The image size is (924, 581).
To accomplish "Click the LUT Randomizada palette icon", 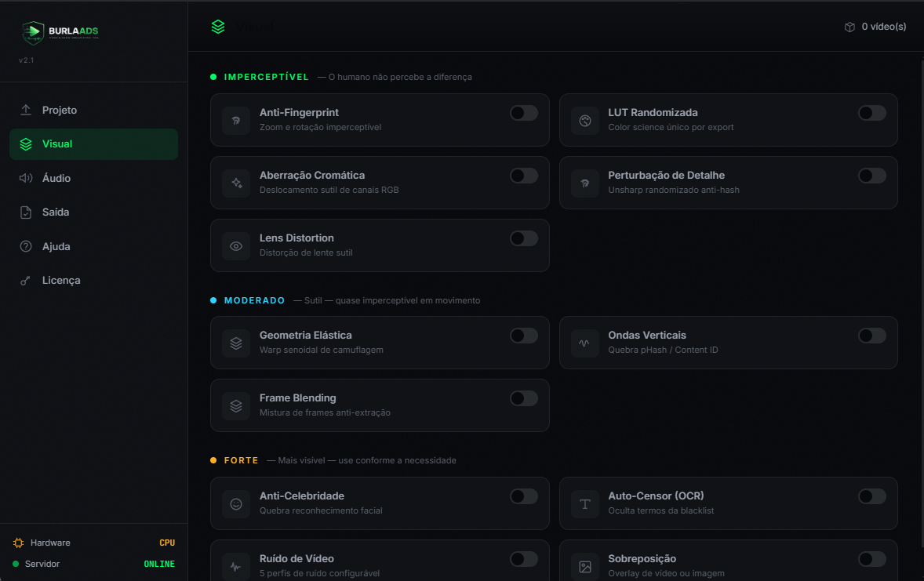I will (585, 121).
